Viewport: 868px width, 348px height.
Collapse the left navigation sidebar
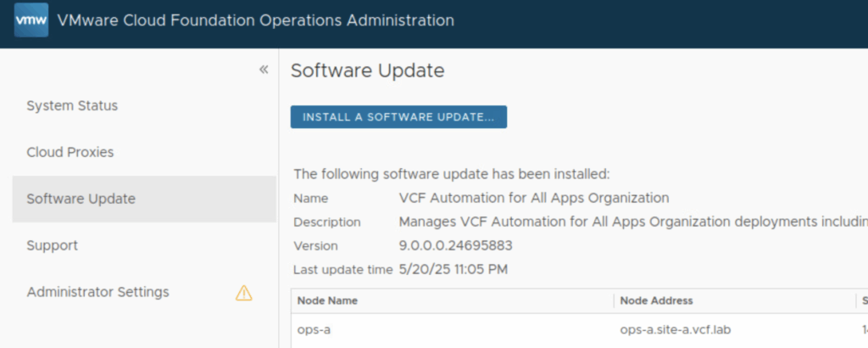point(264,70)
